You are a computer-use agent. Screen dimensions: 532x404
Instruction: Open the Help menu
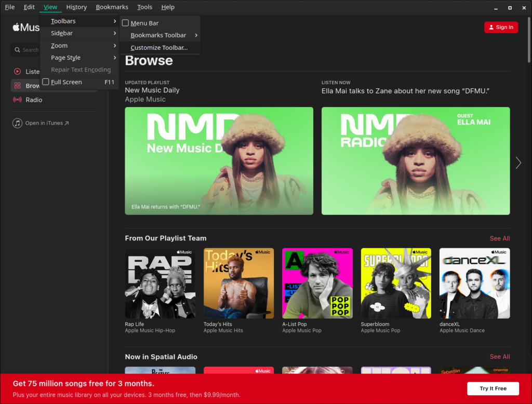point(168,7)
